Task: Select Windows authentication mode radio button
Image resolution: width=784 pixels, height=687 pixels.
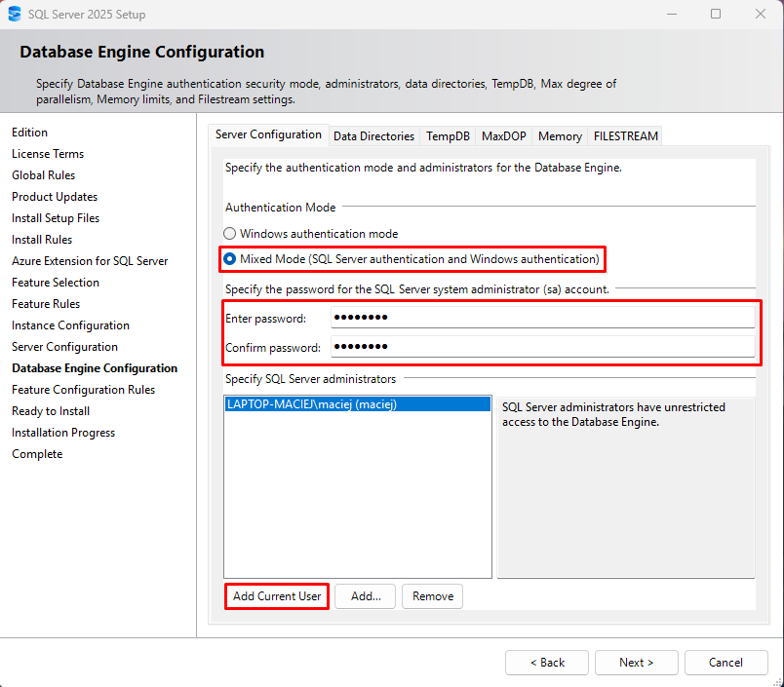Action: coord(229,234)
